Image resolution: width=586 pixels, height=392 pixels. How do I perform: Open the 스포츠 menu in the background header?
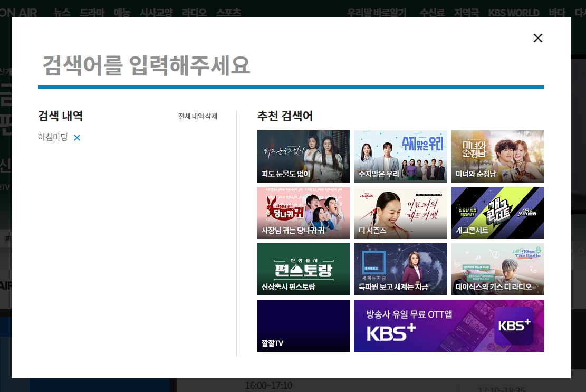228,13
